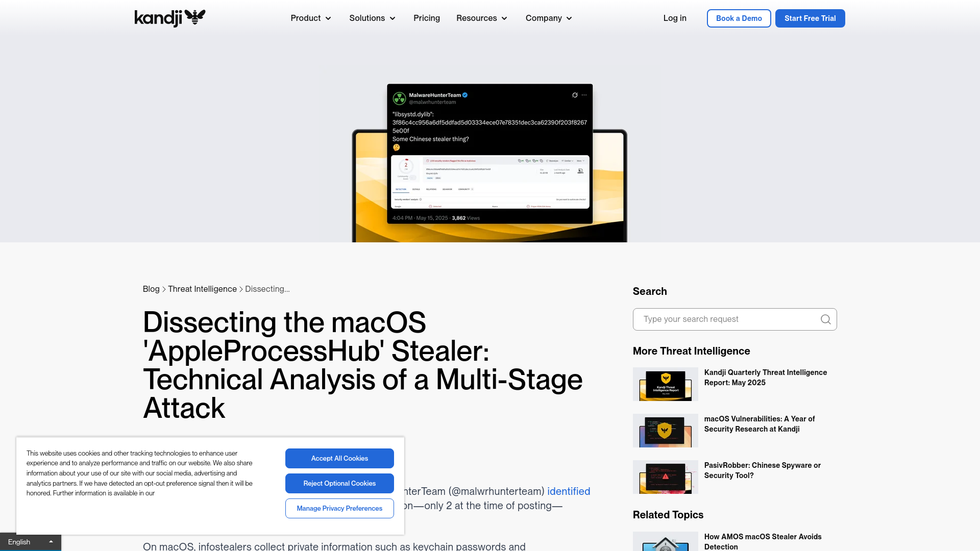The height and width of the screenshot is (551, 980).
Task: Open the Solutions menu
Action: 373,18
